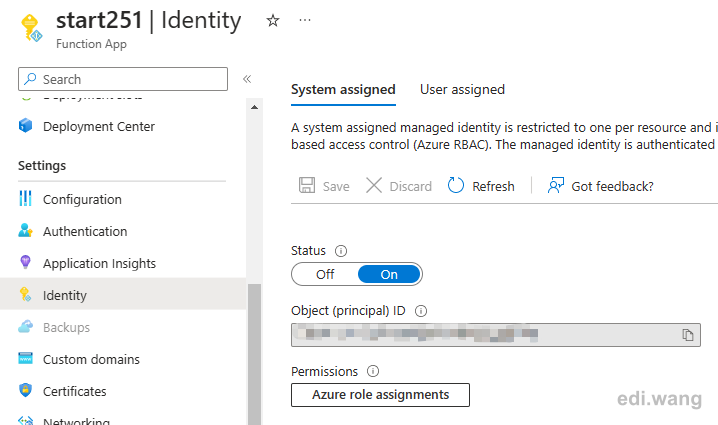Click the sidebar scroll up arrow

254,107
